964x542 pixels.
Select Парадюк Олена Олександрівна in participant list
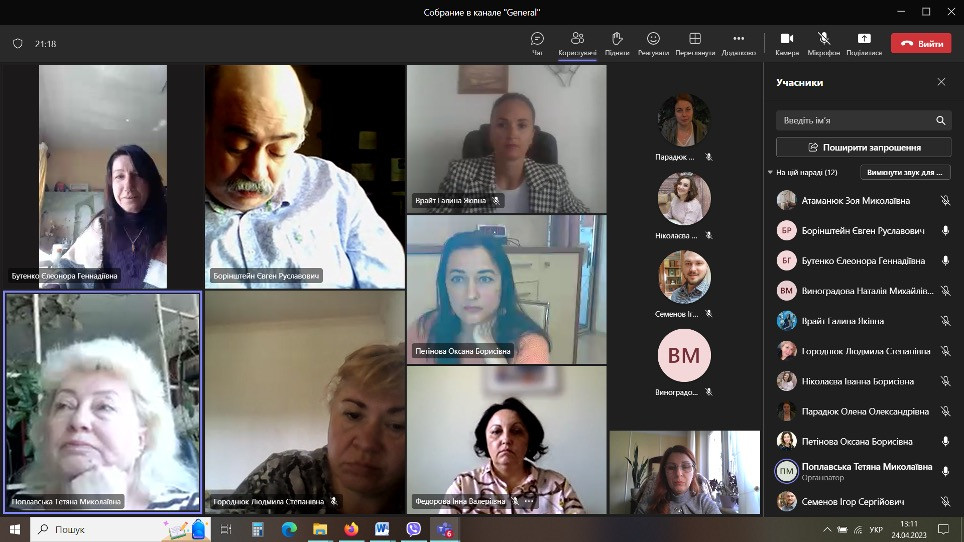(x=863, y=411)
